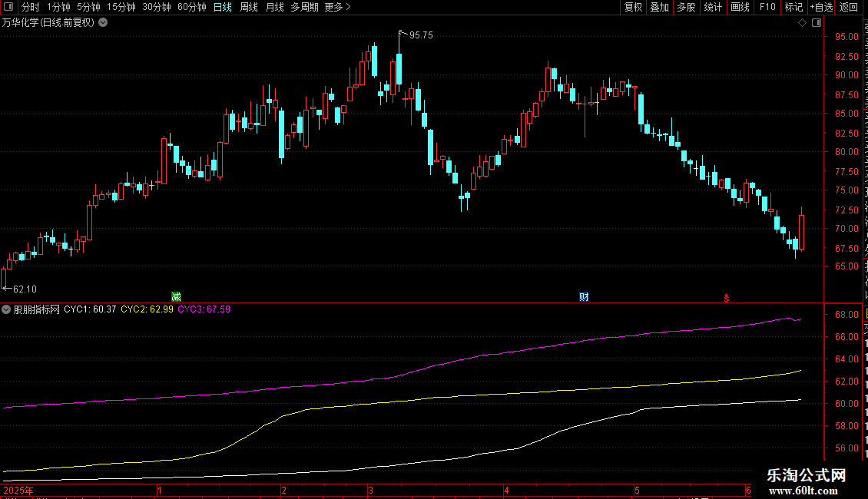
Task: Click the 2025年 date axis label
Action: pyautogui.click(x=18, y=490)
